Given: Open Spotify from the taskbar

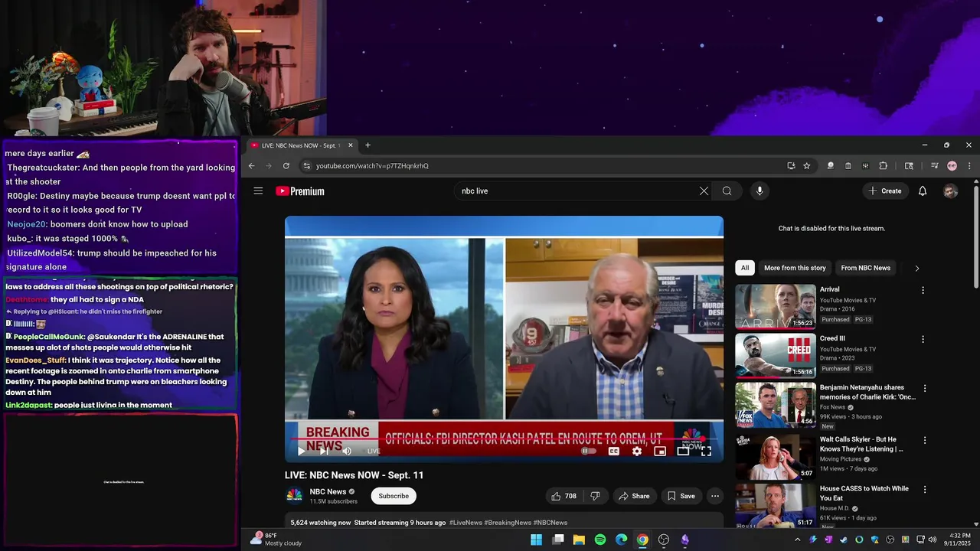Looking at the screenshot, I should [600, 540].
